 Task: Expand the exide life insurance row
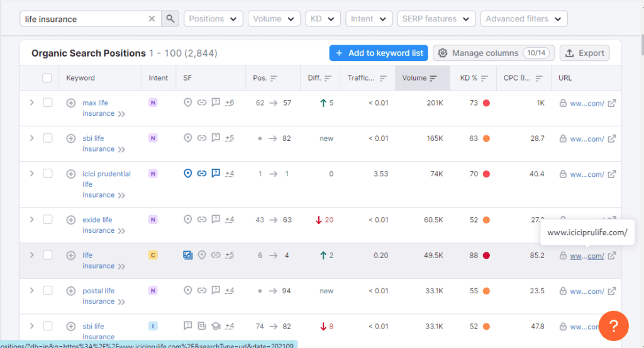pyautogui.click(x=31, y=220)
